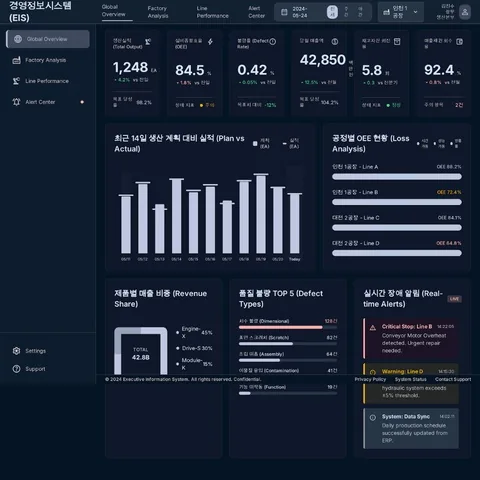Toggle Module-K 15% legend entry
Screen dimensions: 480x480
click(194, 364)
